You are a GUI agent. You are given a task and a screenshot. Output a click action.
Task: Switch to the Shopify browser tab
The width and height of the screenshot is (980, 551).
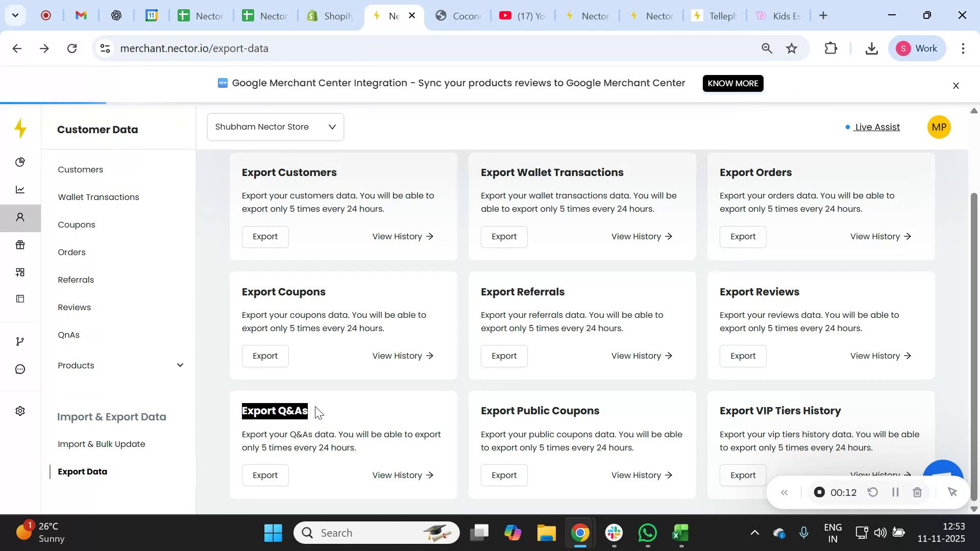coord(330,15)
